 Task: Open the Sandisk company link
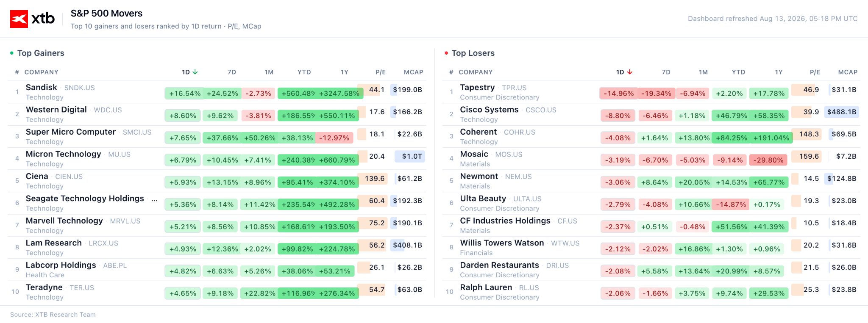(x=41, y=87)
